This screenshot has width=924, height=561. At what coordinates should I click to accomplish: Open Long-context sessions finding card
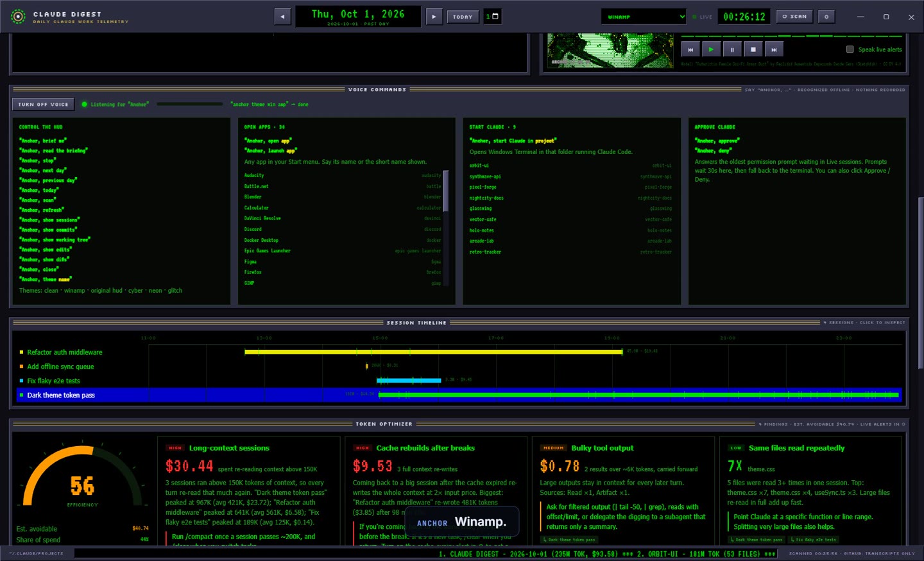click(249, 491)
